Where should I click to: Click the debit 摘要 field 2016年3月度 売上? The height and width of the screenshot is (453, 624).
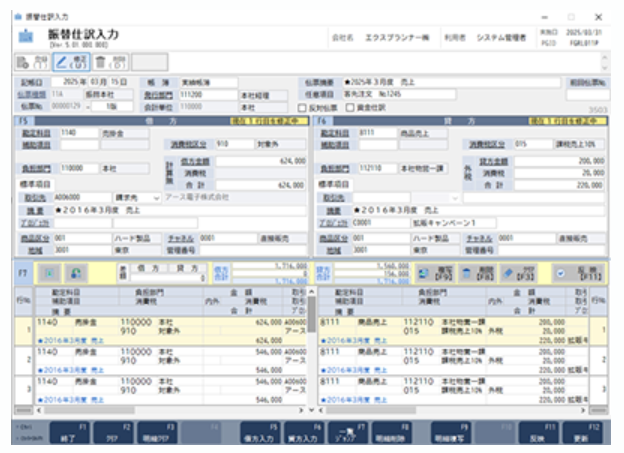(180, 211)
